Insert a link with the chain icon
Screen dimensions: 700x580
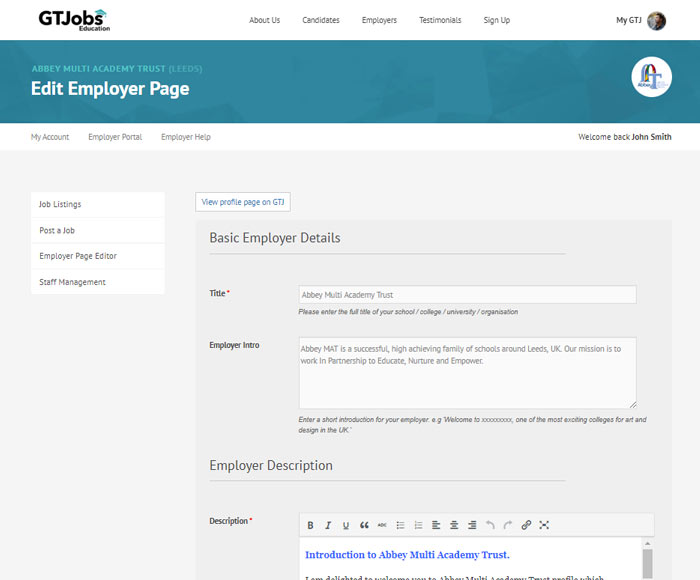tap(526, 525)
